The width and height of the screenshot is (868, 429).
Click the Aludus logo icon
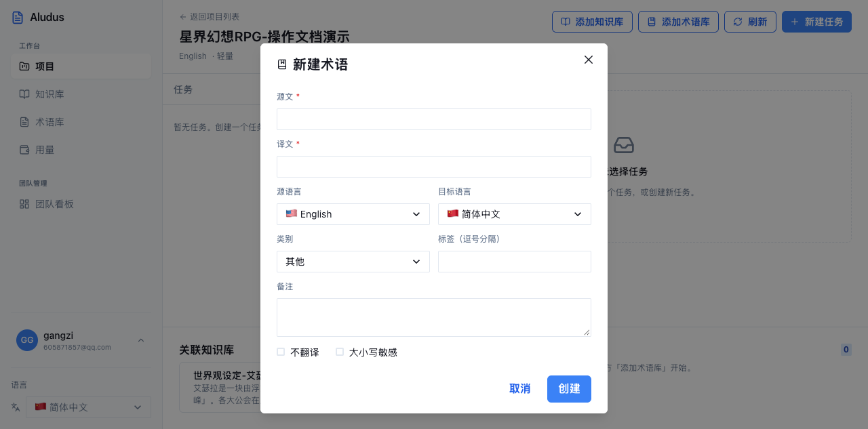pos(18,18)
